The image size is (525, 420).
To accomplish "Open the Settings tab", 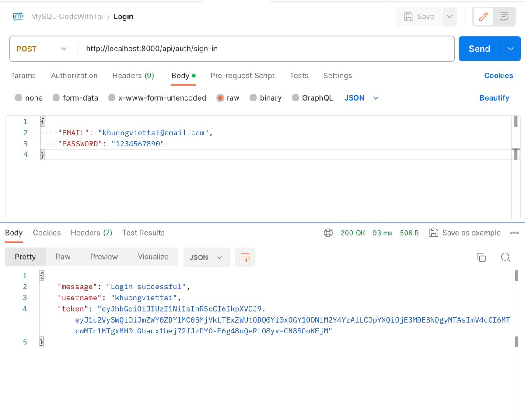I will pyautogui.click(x=337, y=76).
